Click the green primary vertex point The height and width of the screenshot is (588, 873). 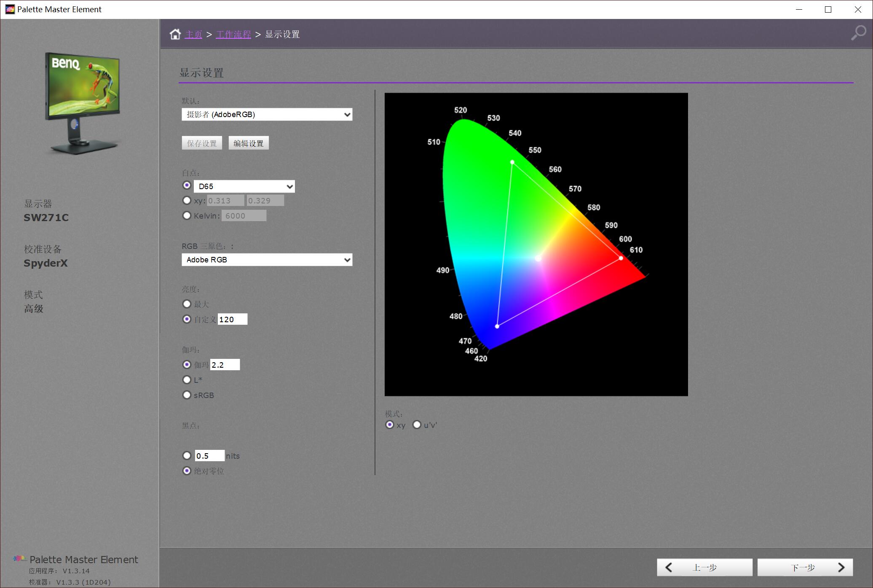[x=512, y=162]
